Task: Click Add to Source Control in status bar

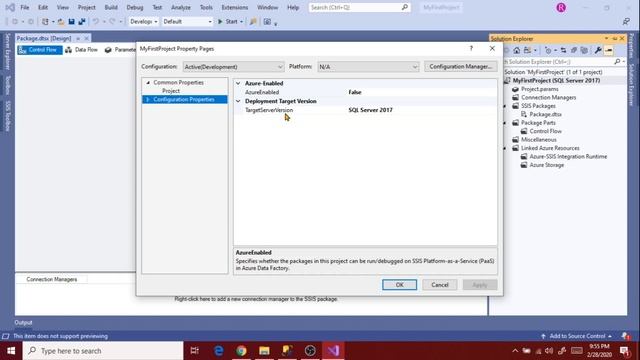Action: click(577, 336)
